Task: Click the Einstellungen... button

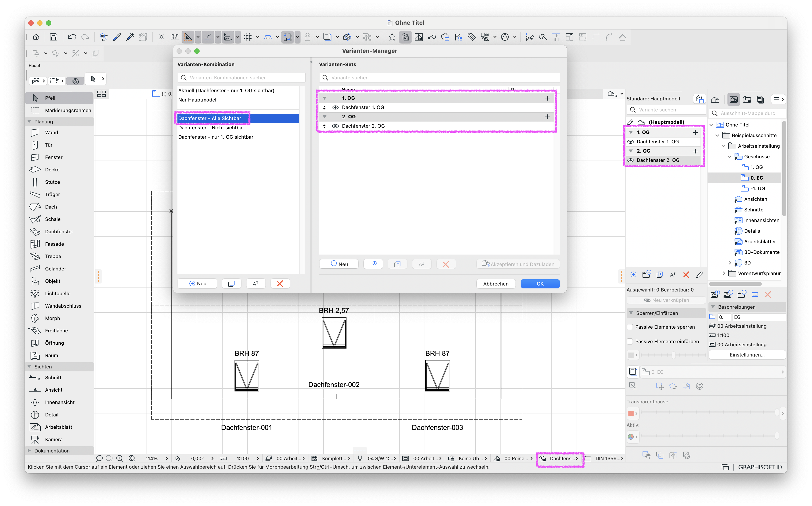Action: [747, 355]
